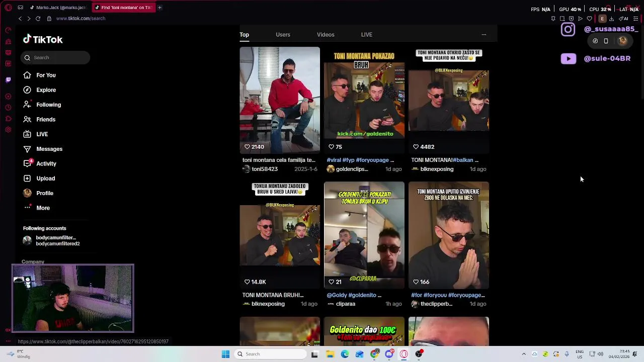The height and width of the screenshot is (362, 644).
Task: Open the browser Downloads icon
Action: [611, 19]
